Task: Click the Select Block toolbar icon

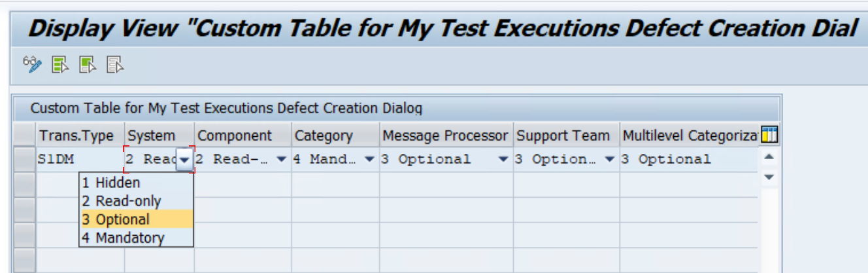Action: [x=88, y=64]
